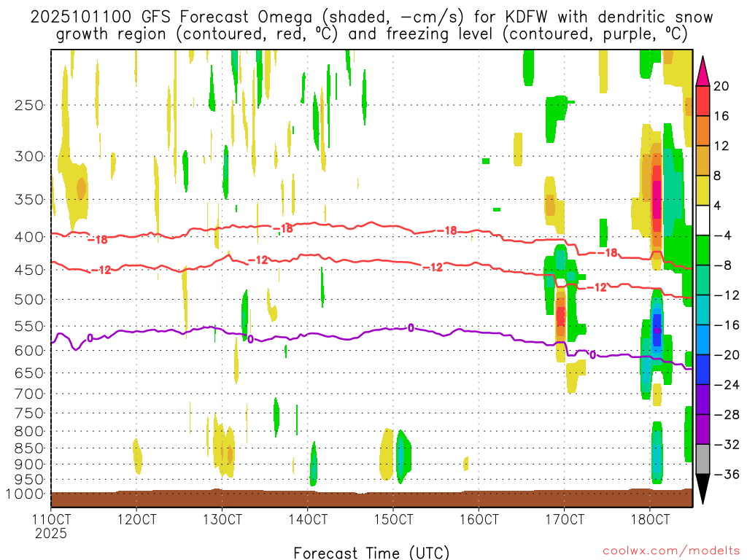Click the colorbar value label -20

pyautogui.click(x=727, y=355)
